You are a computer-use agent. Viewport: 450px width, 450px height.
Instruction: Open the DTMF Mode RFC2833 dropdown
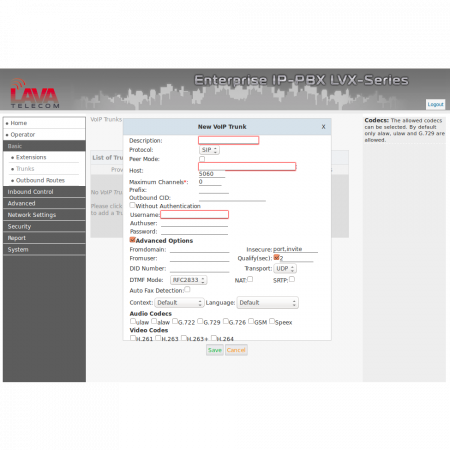point(189,280)
